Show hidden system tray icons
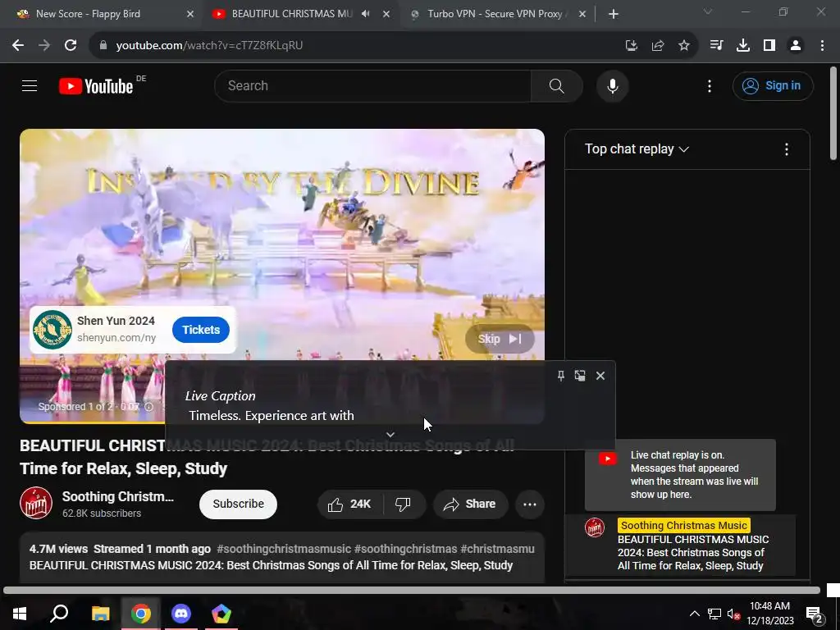Screen dimensions: 840x630 tap(694, 614)
